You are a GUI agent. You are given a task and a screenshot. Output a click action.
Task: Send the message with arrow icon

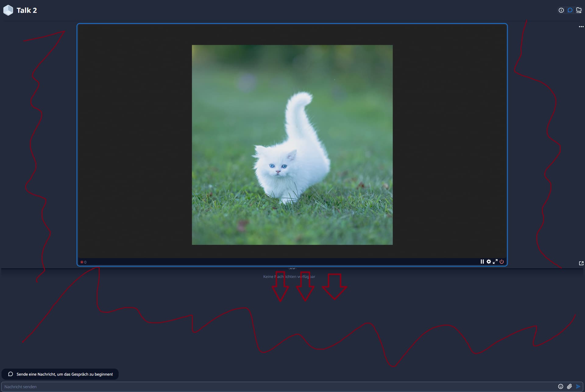[578, 387]
